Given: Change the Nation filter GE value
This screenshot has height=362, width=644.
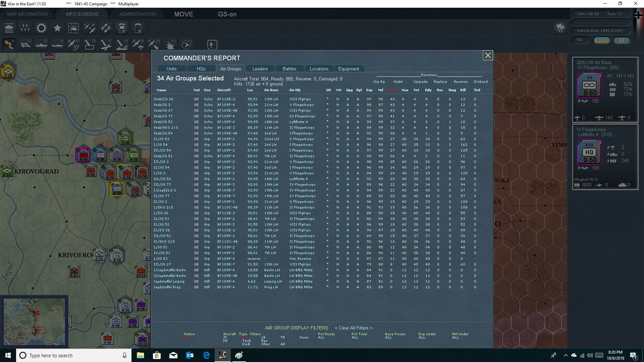Looking at the screenshot, I should [x=186, y=338].
